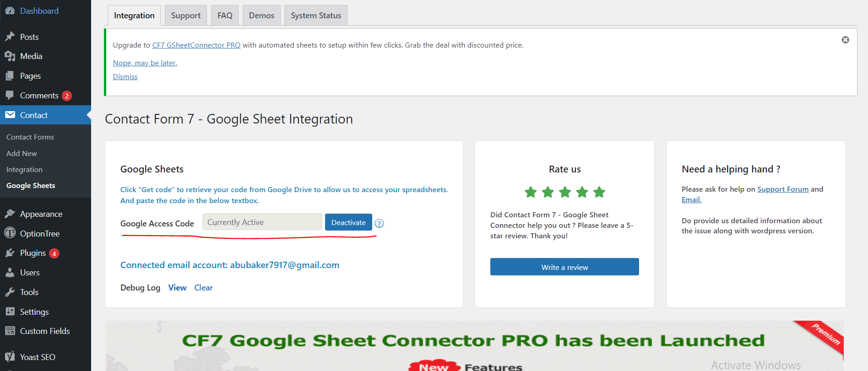
Task: Click the Appearance paintbrush icon
Action: pyautogui.click(x=10, y=214)
